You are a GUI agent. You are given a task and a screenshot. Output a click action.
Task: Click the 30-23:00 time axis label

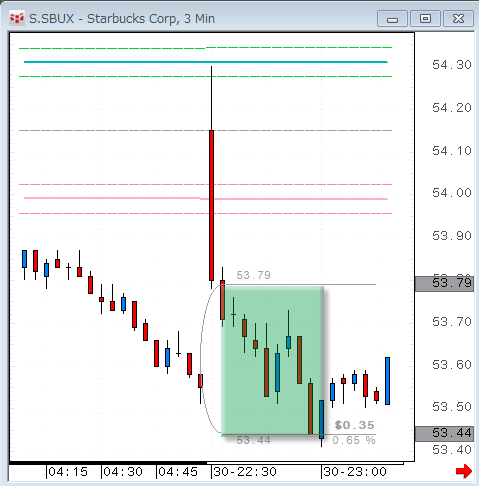click(355, 472)
